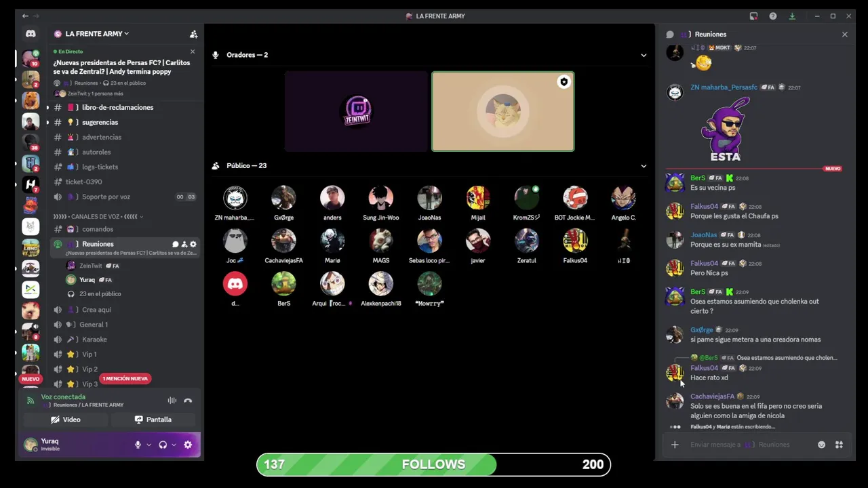Open the server icon with 10 badge

(31, 58)
